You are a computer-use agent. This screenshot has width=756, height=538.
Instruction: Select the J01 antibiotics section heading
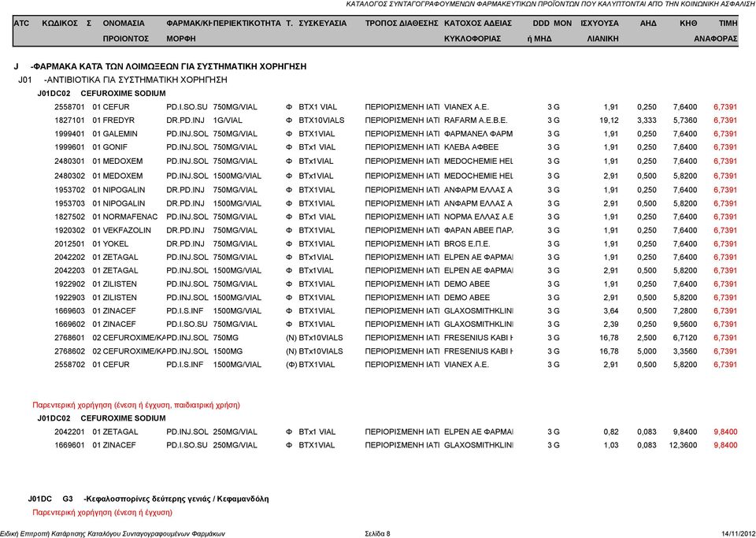click(x=123, y=80)
